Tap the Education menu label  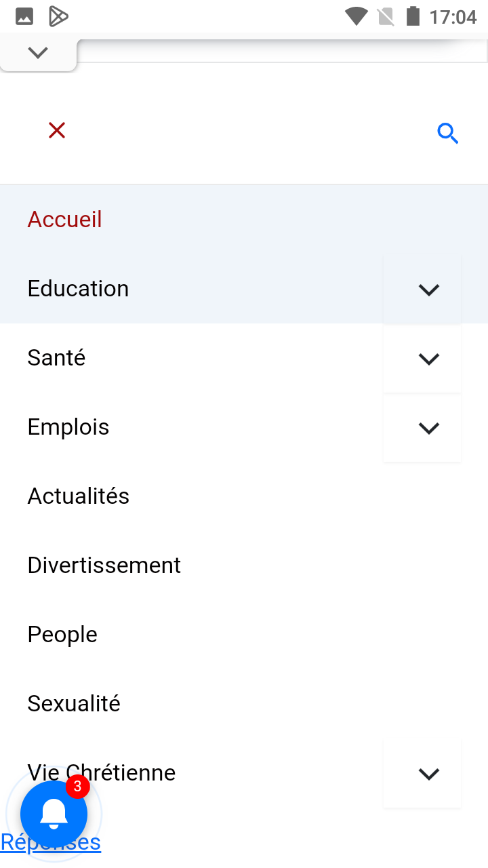click(79, 289)
